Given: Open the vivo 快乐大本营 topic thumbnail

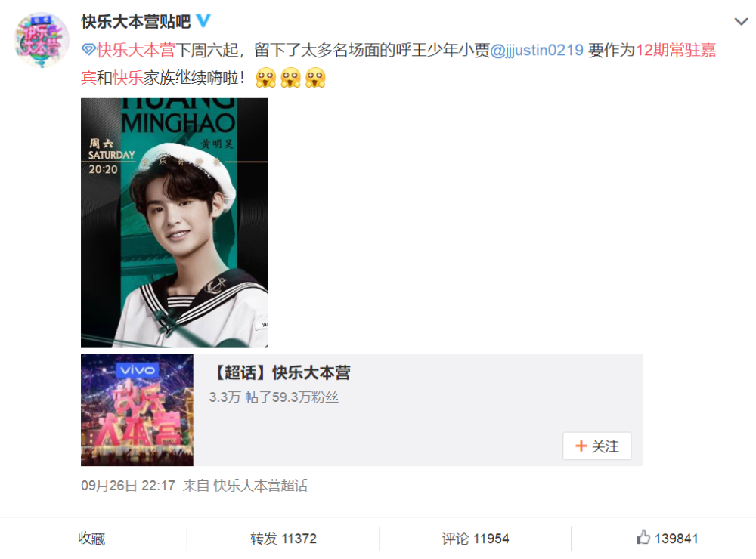Looking at the screenshot, I should [137, 410].
